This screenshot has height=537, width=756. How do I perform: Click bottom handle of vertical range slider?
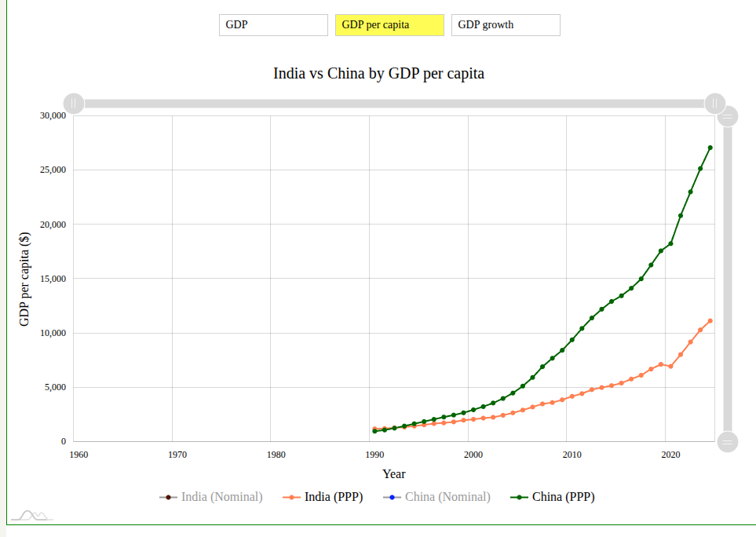click(728, 441)
